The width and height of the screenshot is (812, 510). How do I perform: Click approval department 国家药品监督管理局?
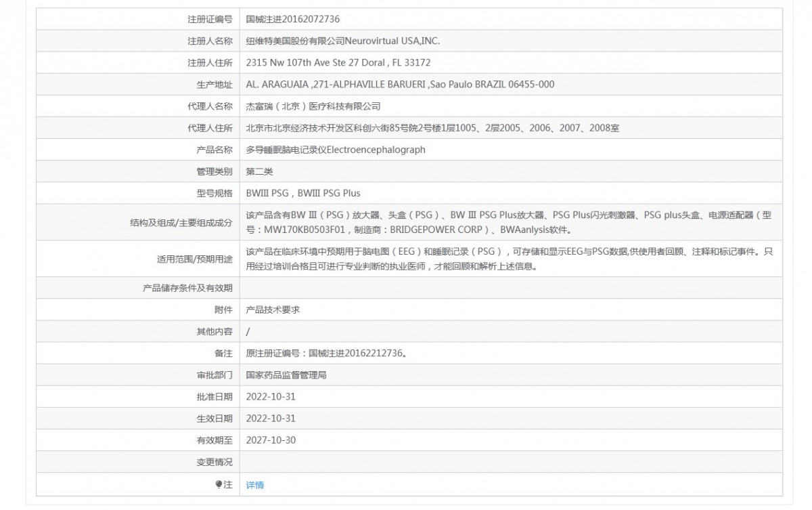(286, 375)
